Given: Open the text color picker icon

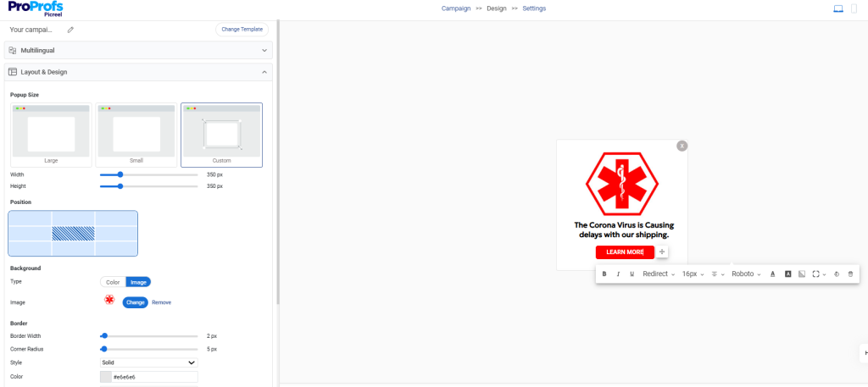Looking at the screenshot, I should click(x=773, y=274).
